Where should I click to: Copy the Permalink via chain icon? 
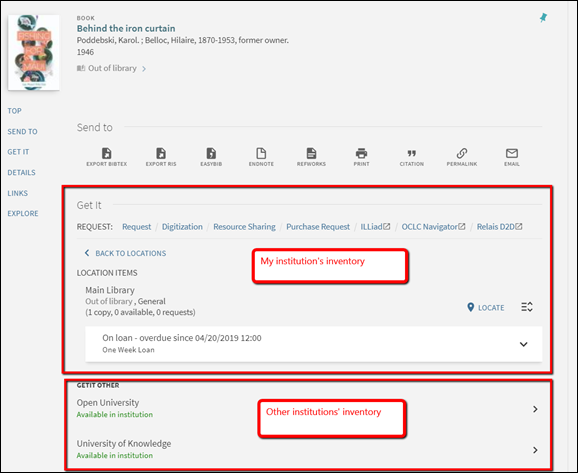coord(462,153)
